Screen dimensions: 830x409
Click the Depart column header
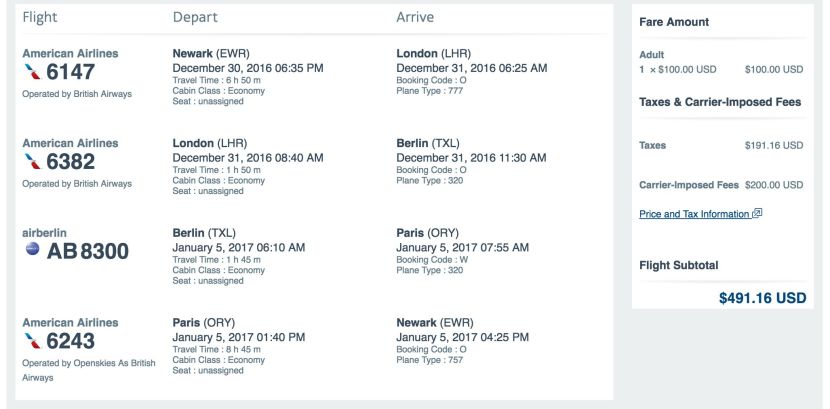click(x=195, y=17)
